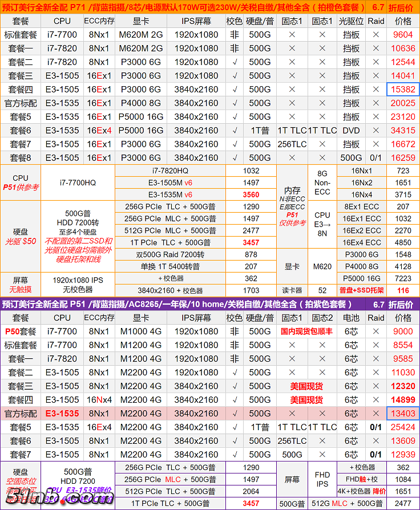
Task: Select the 光驱位 column header
Action: tap(351, 21)
